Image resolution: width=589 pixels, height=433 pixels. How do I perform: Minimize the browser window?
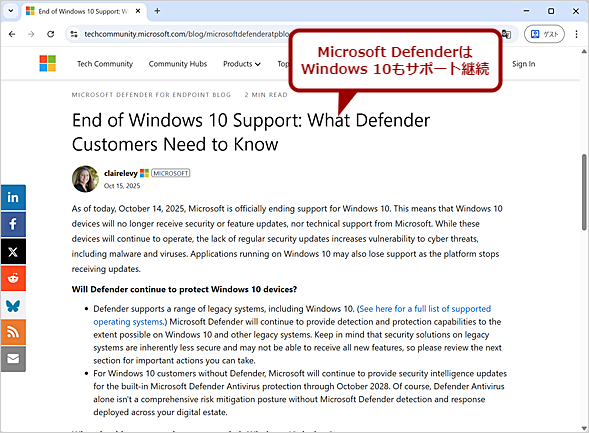coord(526,11)
